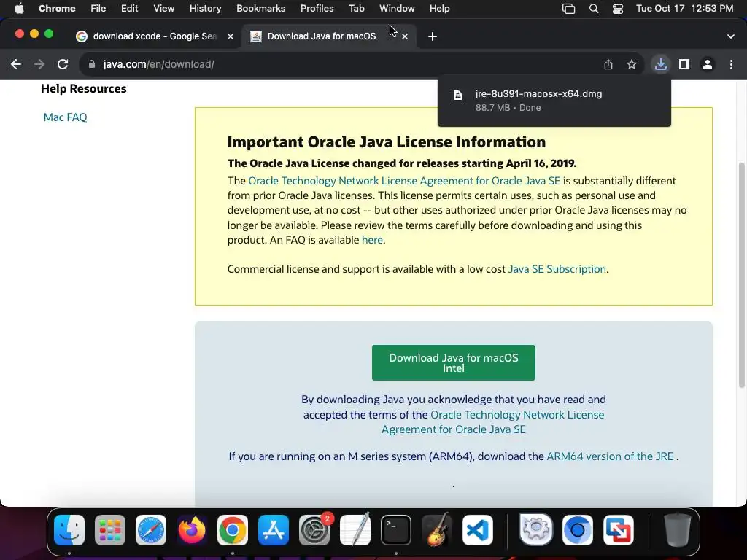Open the File menu

tap(98, 9)
